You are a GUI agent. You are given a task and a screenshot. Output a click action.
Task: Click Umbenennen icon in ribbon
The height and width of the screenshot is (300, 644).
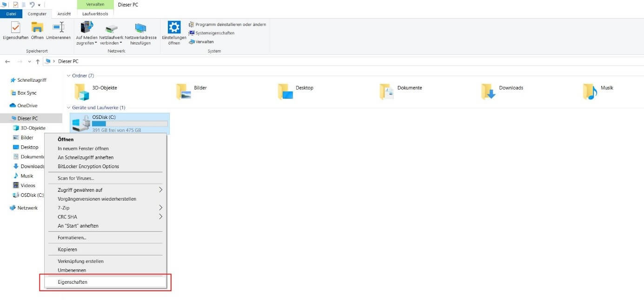click(x=58, y=27)
